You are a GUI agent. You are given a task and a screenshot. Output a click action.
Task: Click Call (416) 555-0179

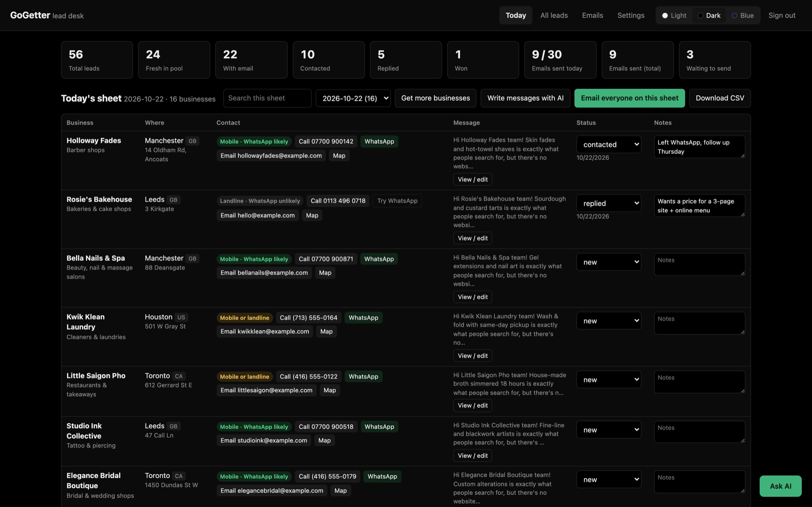pyautogui.click(x=327, y=477)
